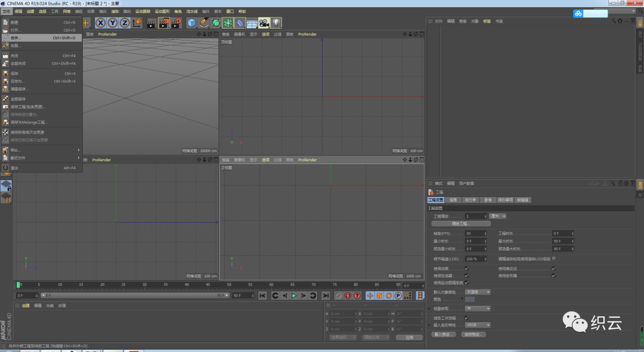Click the Render View clapperboard icon
The width and height of the screenshot is (644, 352).
(151, 23)
